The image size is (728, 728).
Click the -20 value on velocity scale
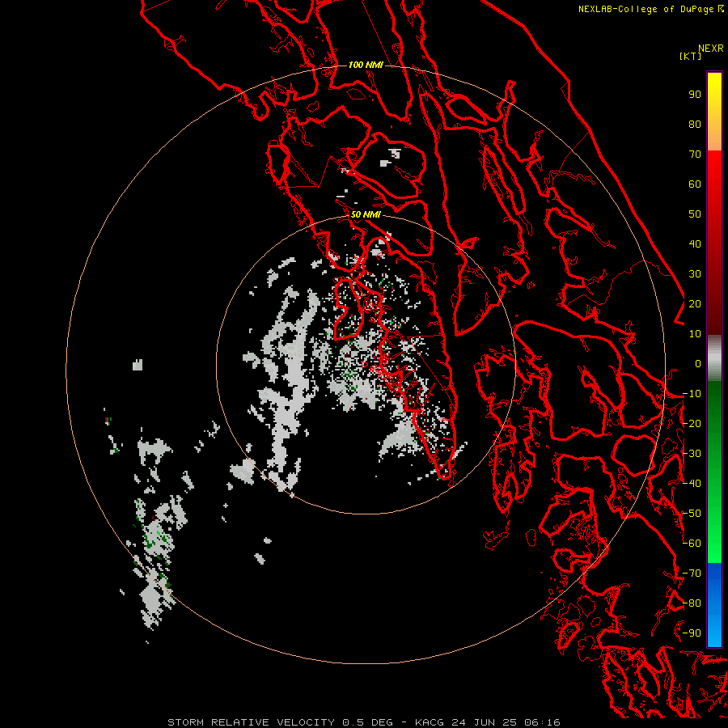(x=692, y=423)
